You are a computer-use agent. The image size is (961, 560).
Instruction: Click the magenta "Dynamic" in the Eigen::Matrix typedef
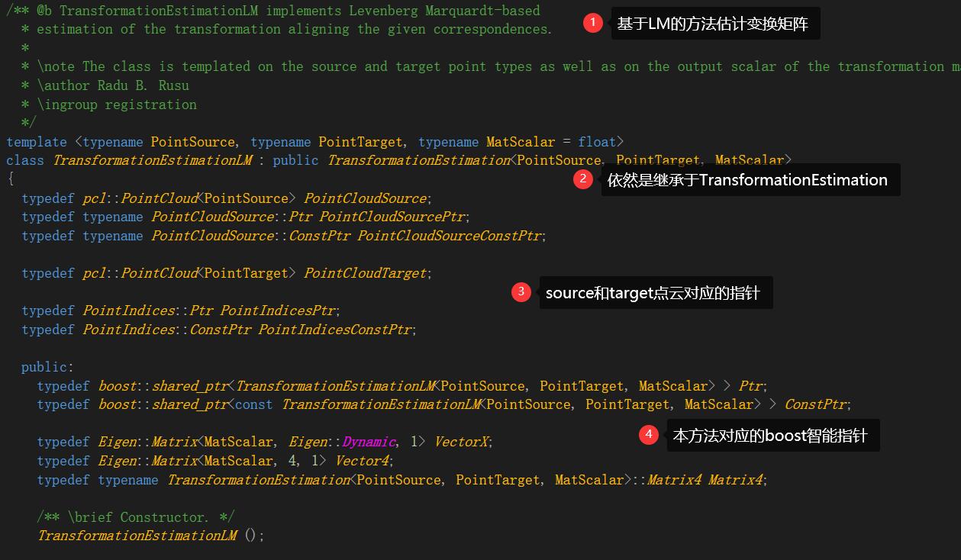369,442
